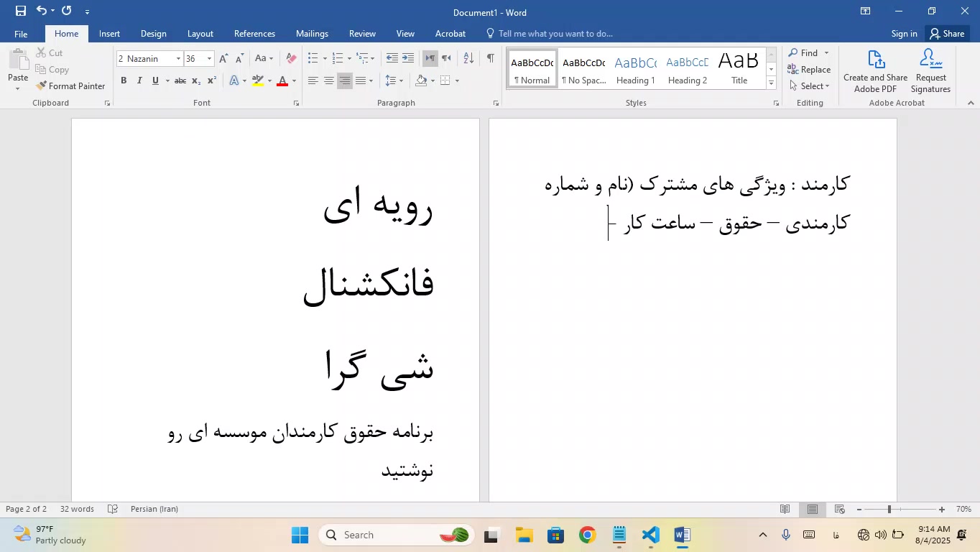
Task: Toggle bold formatting
Action: tap(124, 80)
